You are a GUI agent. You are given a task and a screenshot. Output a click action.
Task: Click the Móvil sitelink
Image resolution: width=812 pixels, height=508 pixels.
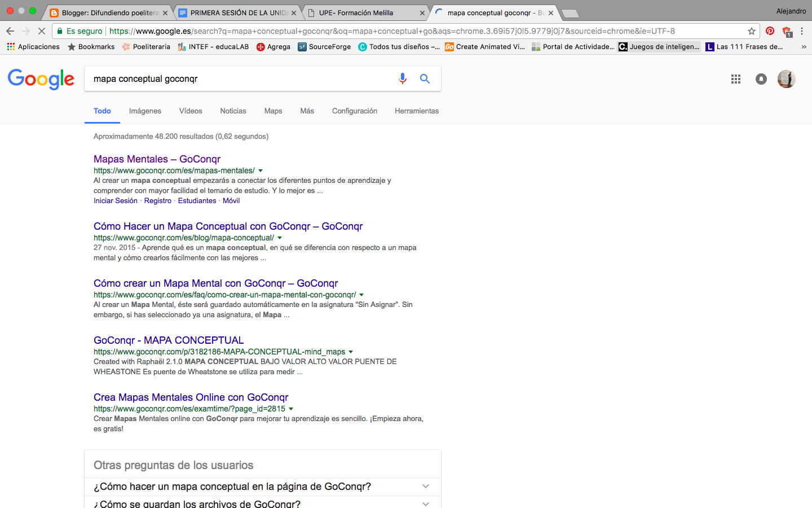pyautogui.click(x=231, y=201)
